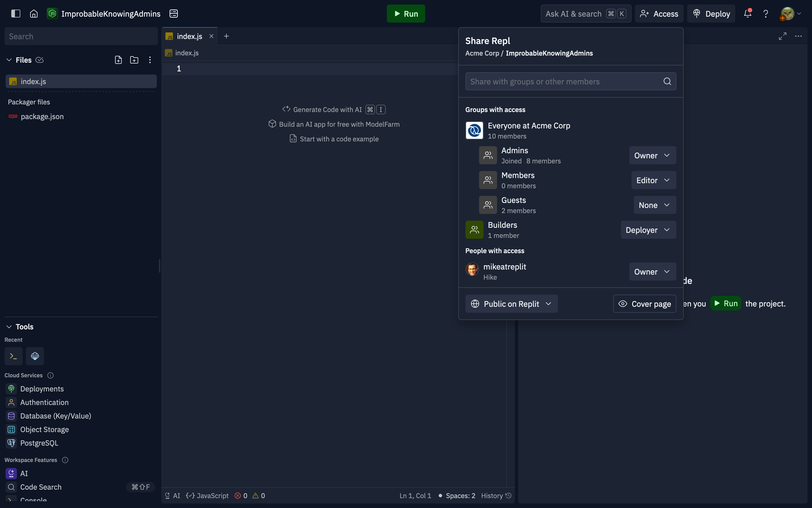This screenshot has height=508, width=812.
Task: Toggle the sidebar panel icon
Action: [x=16, y=14]
